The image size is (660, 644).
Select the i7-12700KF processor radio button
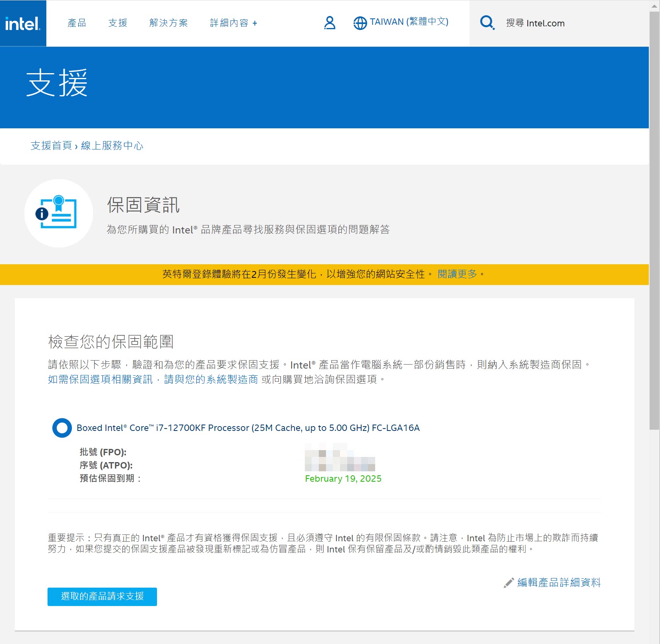(62, 428)
